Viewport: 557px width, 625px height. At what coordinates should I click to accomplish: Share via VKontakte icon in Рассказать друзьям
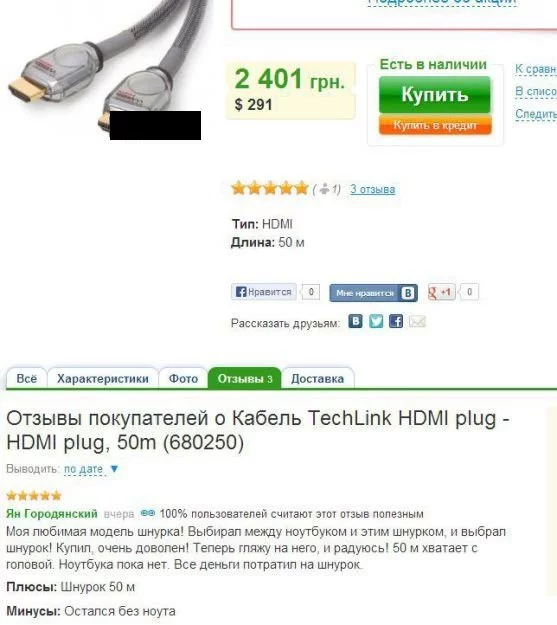coord(355,321)
